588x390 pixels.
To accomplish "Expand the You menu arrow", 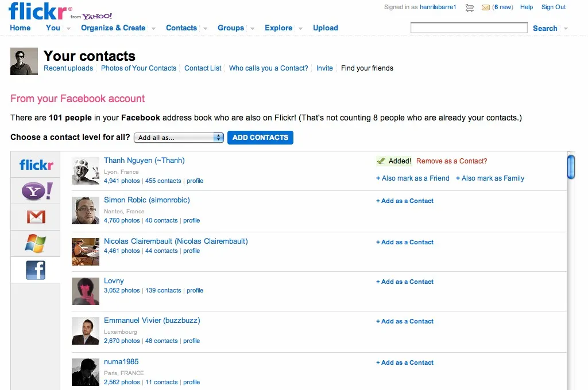I will 69,29.
